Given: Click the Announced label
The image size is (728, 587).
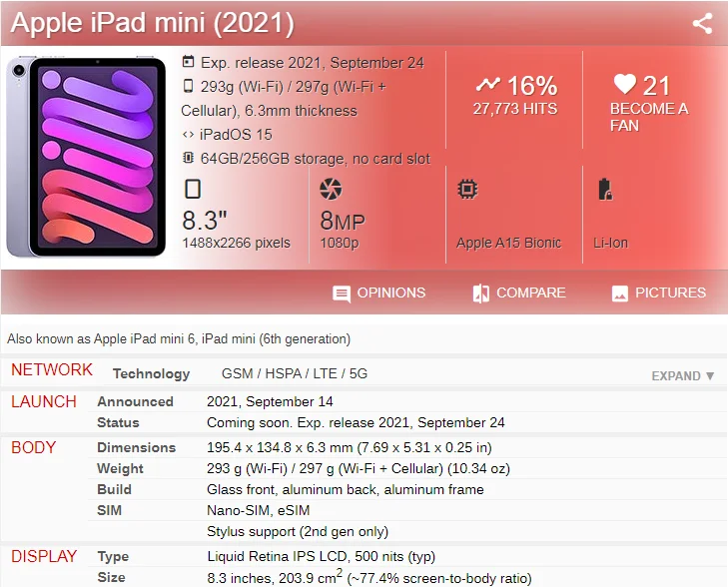Looking at the screenshot, I should click(x=135, y=401).
